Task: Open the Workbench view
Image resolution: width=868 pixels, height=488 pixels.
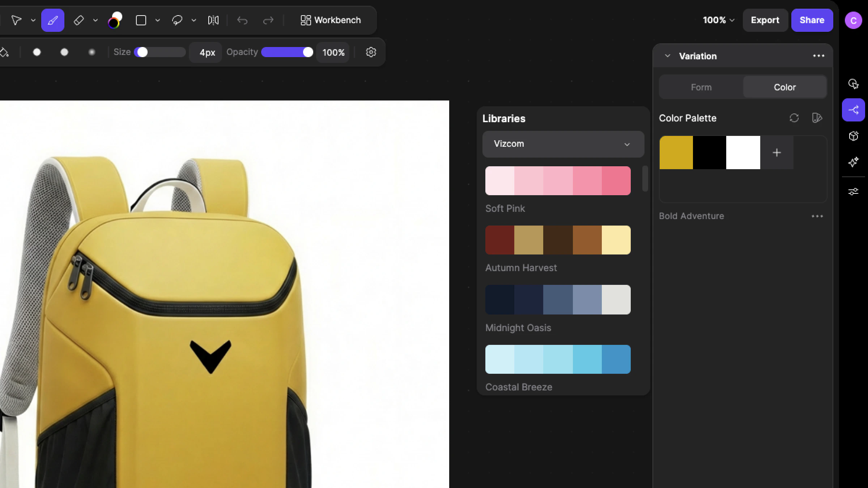Action: [331, 20]
